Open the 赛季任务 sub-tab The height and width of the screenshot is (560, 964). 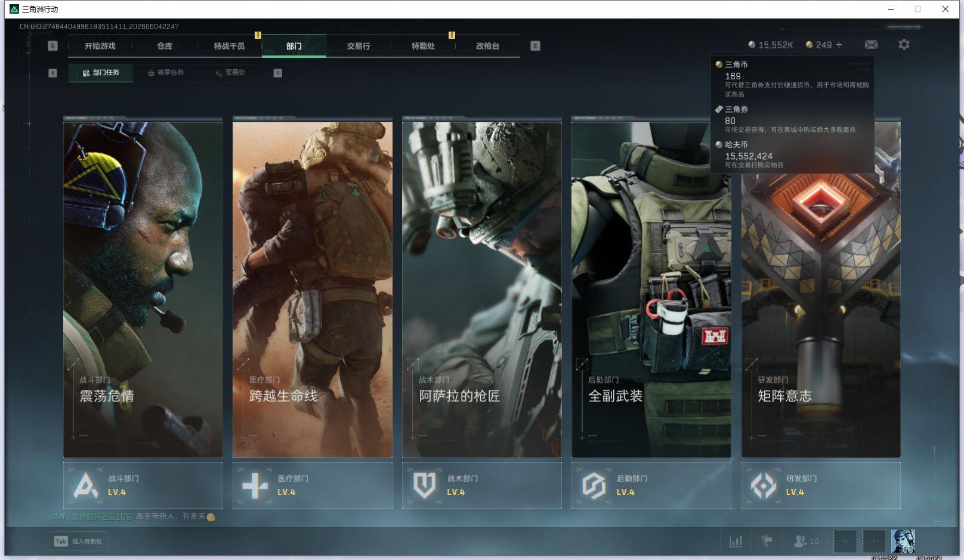click(166, 73)
